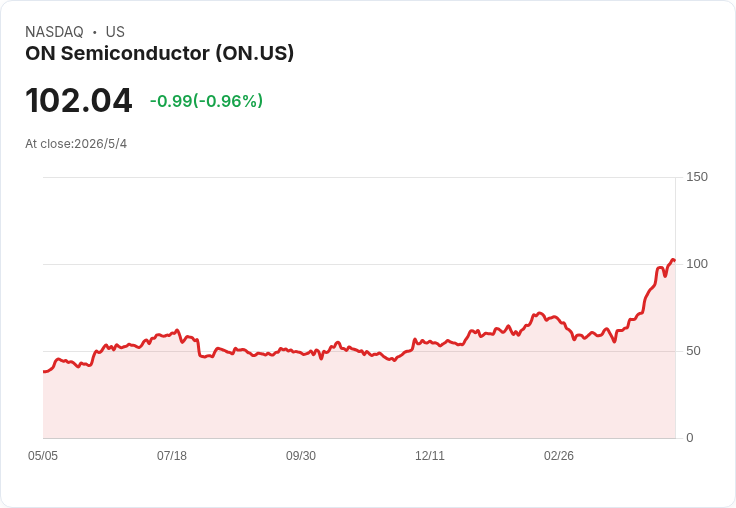Click the latest data point on price line
Screen dimensions: 736x508
pos(675,261)
